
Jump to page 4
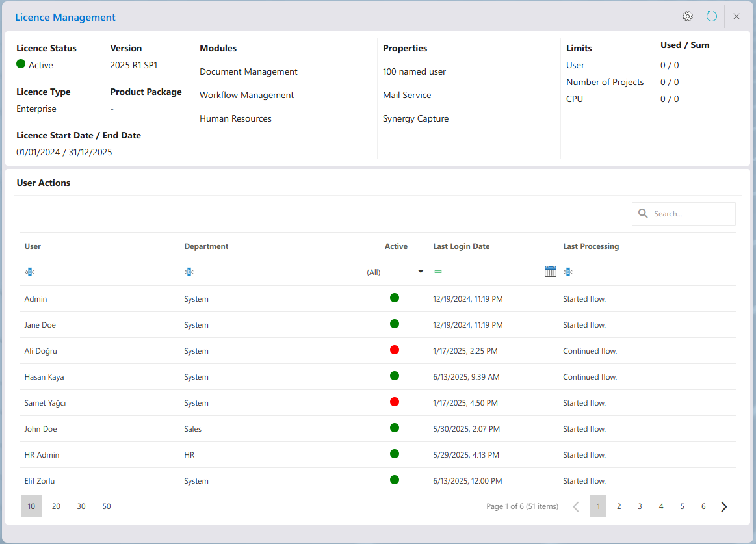click(x=661, y=506)
